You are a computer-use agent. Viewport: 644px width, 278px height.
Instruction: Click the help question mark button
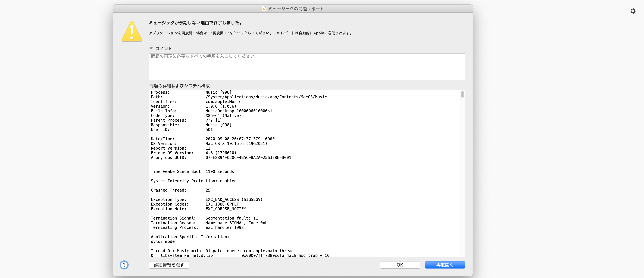point(124,265)
